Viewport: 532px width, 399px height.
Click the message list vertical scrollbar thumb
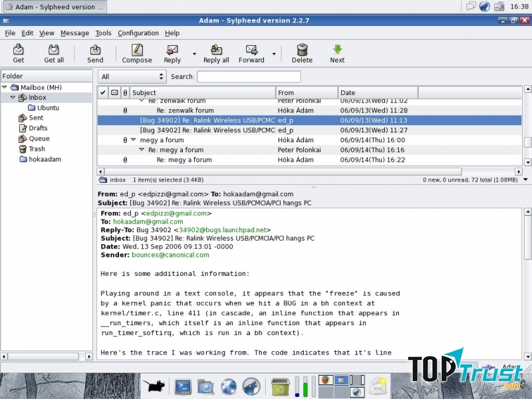[x=527, y=142]
